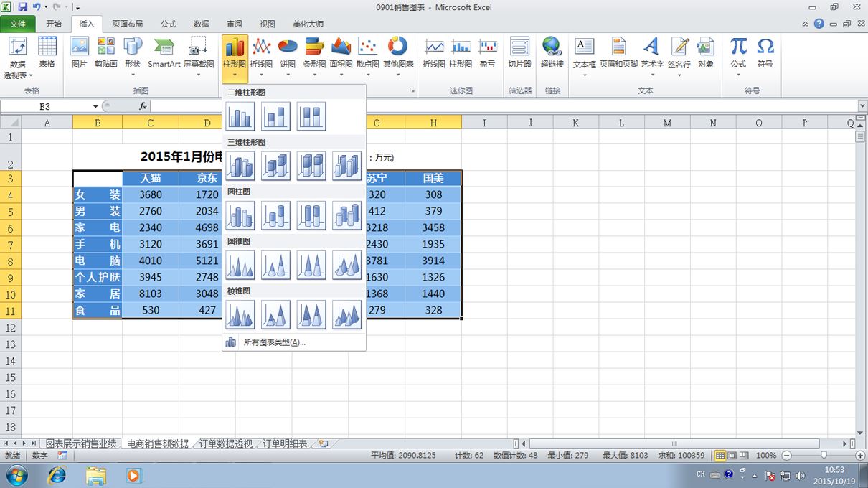Click the 符号 symbol button with omega

tap(765, 53)
